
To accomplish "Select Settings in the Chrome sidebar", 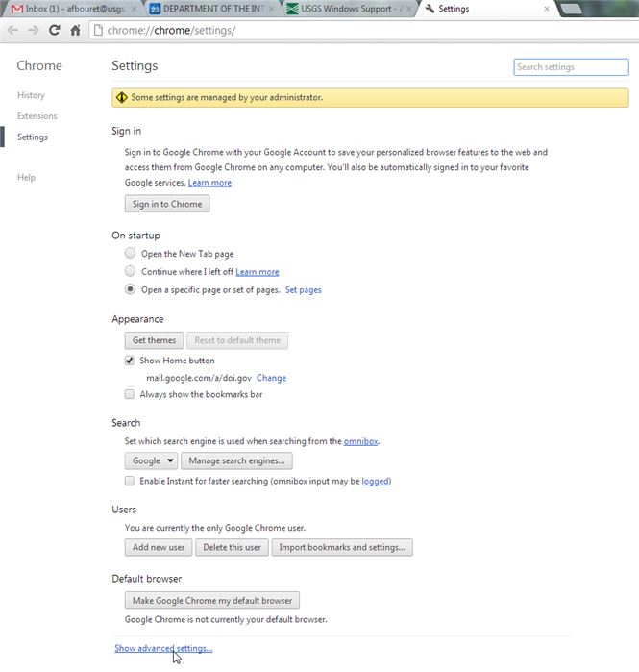I will pyautogui.click(x=32, y=137).
